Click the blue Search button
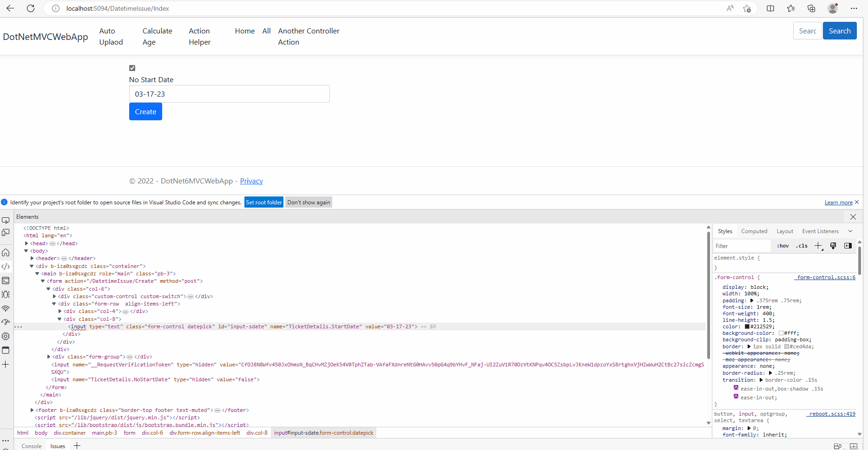 coord(839,30)
